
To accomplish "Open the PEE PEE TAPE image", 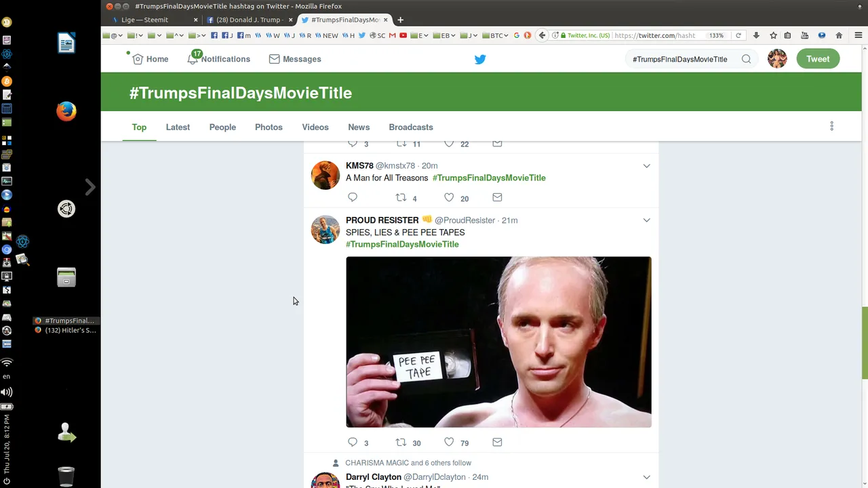I will [498, 342].
